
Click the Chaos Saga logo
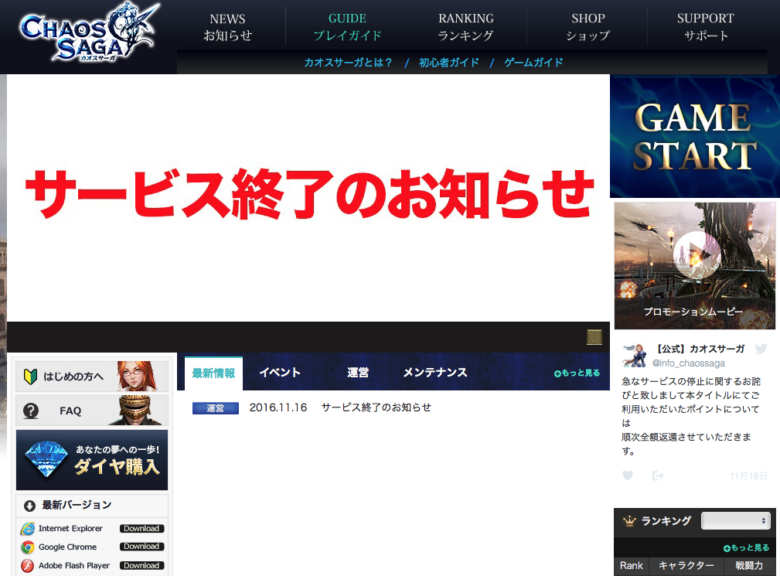pos(90,33)
